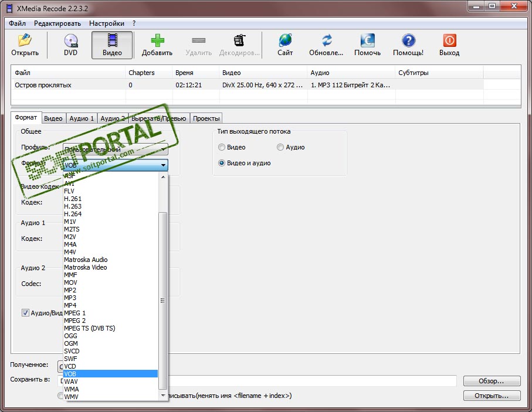Click the DivX 25.00 Hz video cell

pos(262,85)
